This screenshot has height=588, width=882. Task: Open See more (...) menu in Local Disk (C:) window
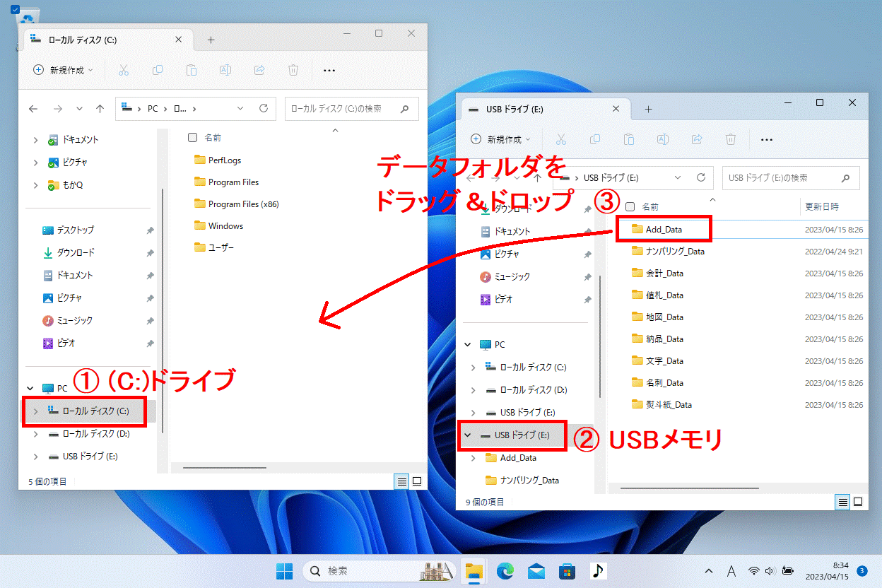point(329,70)
